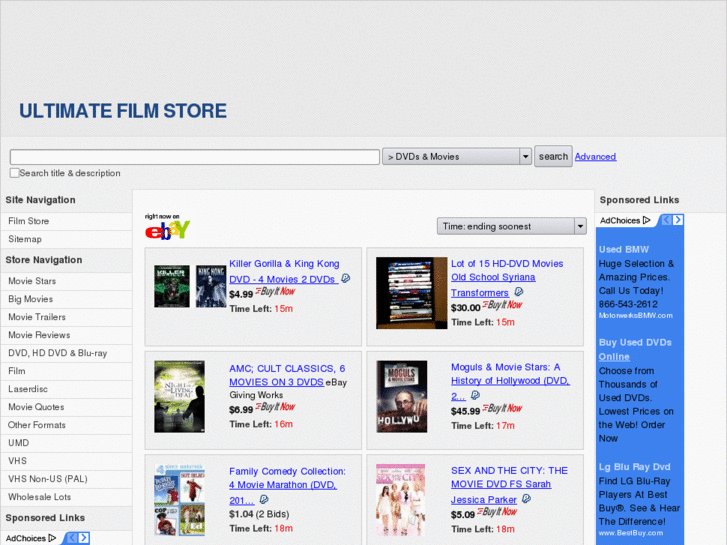This screenshot has width=727, height=545.
Task: Click previous ad arrow in right Sponsored Links
Action: pos(666,220)
